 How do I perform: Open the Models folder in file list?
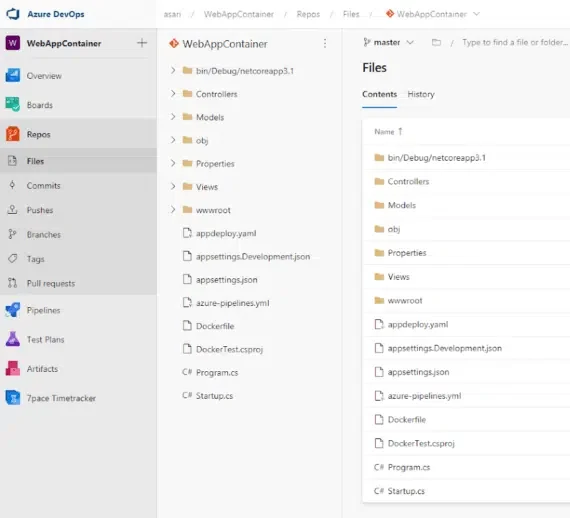click(402, 205)
